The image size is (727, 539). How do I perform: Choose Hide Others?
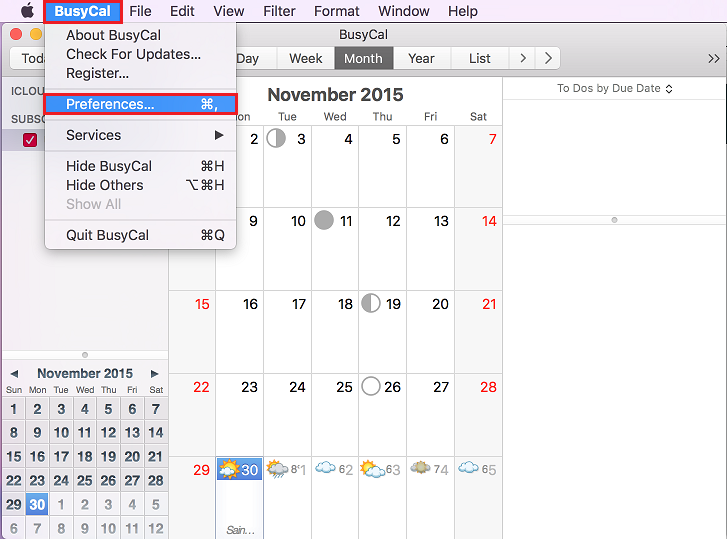pyautogui.click(x=140, y=185)
